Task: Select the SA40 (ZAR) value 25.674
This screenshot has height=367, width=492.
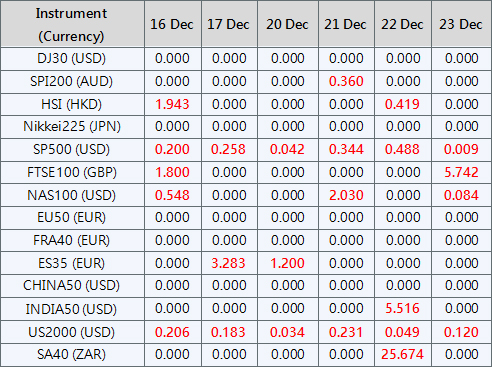Action: (x=402, y=354)
